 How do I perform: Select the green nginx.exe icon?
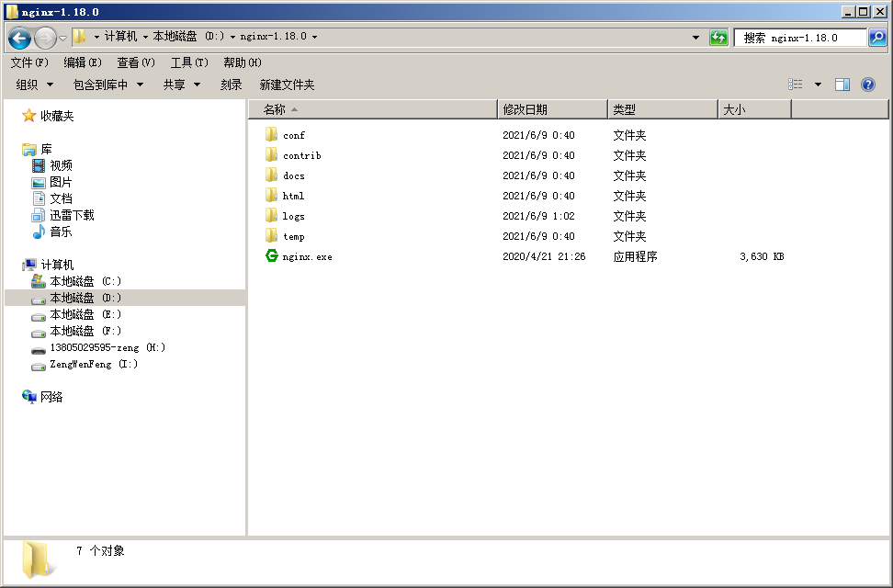272,255
